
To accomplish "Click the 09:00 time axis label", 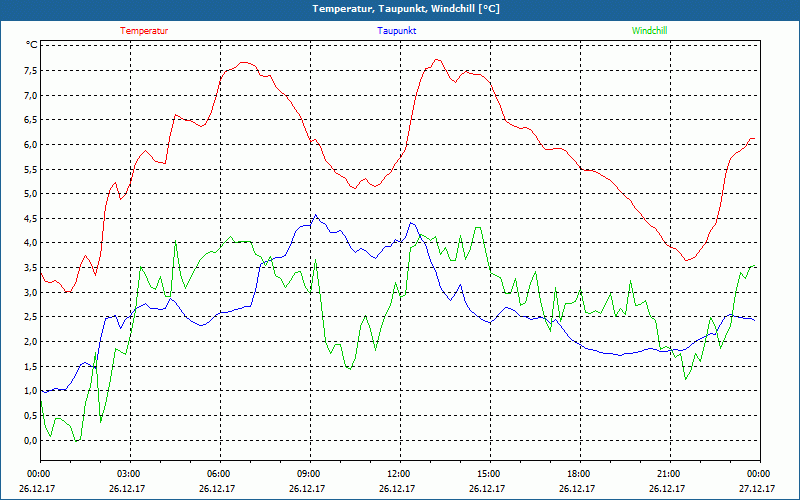I will 310,474.
